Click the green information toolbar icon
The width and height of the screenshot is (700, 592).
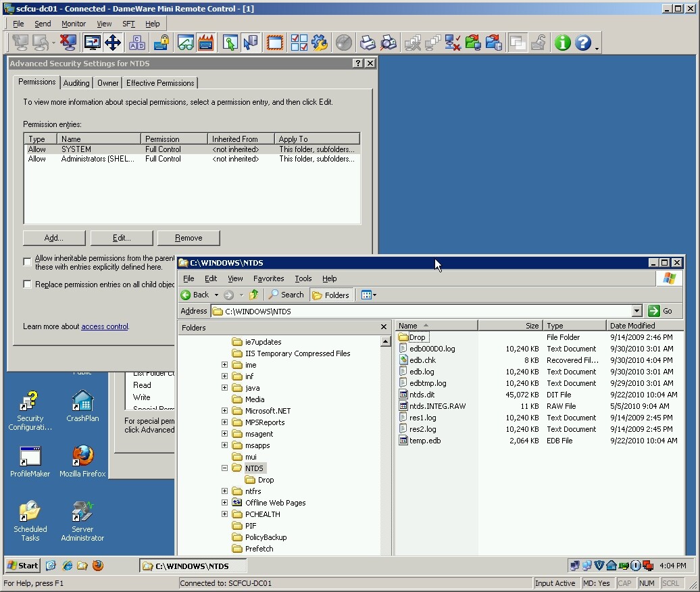click(x=562, y=42)
